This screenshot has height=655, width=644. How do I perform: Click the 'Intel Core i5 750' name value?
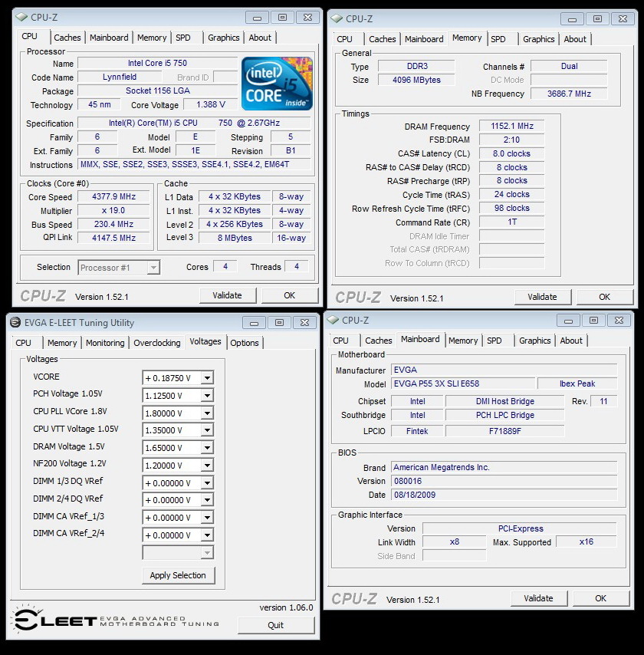[x=157, y=63]
